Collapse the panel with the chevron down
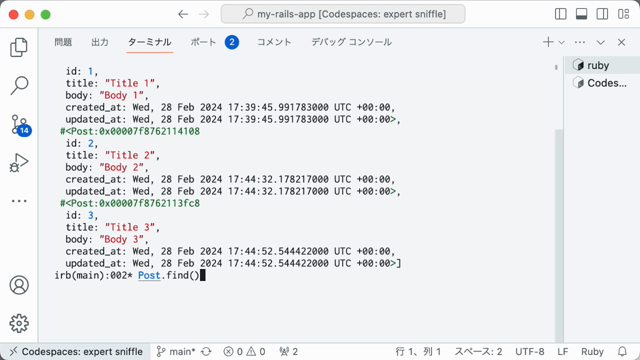The width and height of the screenshot is (640, 360). pyautogui.click(x=600, y=42)
